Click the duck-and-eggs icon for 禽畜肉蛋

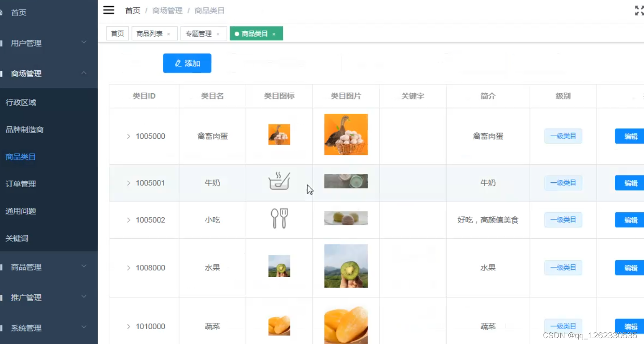coord(279,134)
